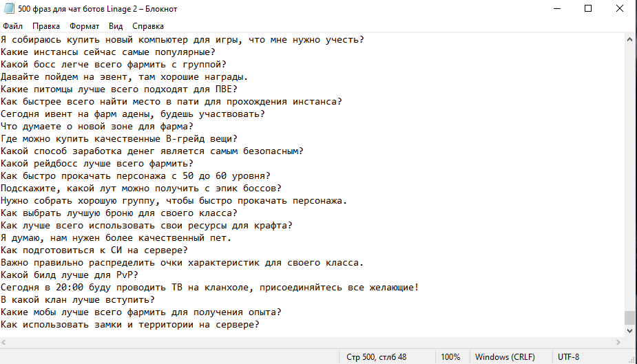Click the Windows (CRLF) status field
The width and height of the screenshot is (637, 364).
pos(505,357)
